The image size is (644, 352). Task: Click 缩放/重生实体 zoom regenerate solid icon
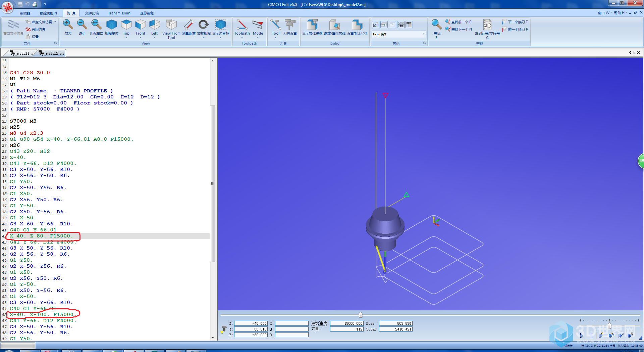[x=335, y=25]
